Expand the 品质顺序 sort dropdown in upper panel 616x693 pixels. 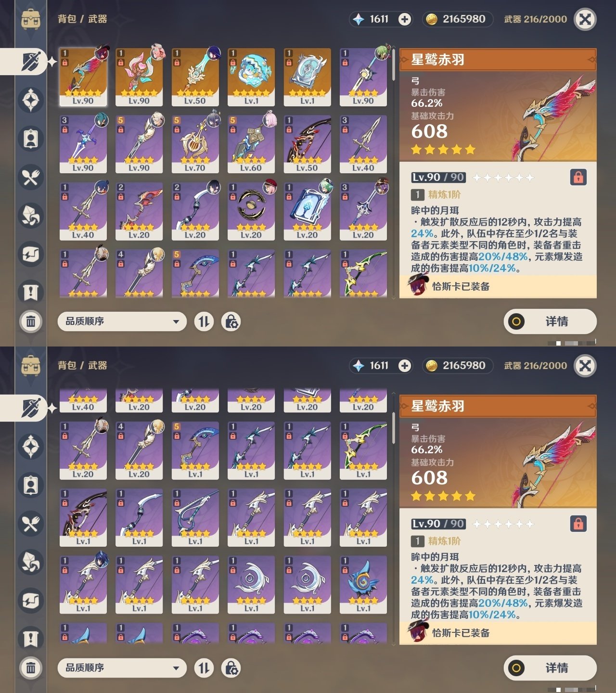tap(122, 321)
